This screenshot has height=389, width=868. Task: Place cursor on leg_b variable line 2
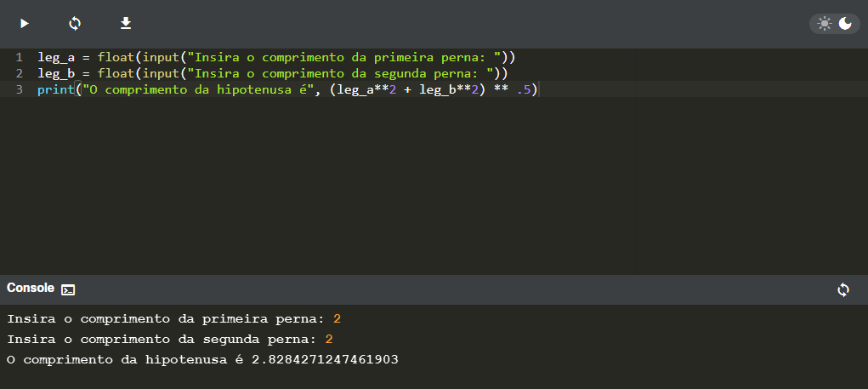[56, 73]
